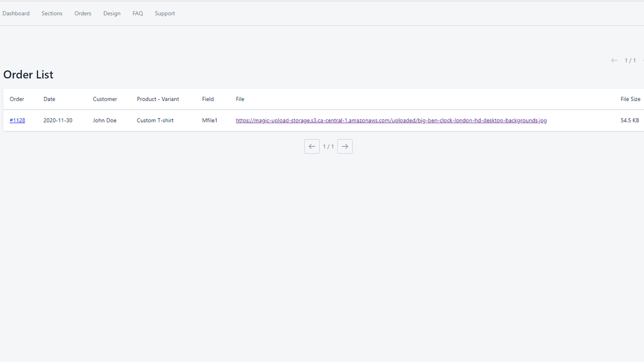The width and height of the screenshot is (644, 362).
Task: Select the date 2020-11-30 cell
Action: click(58, 120)
